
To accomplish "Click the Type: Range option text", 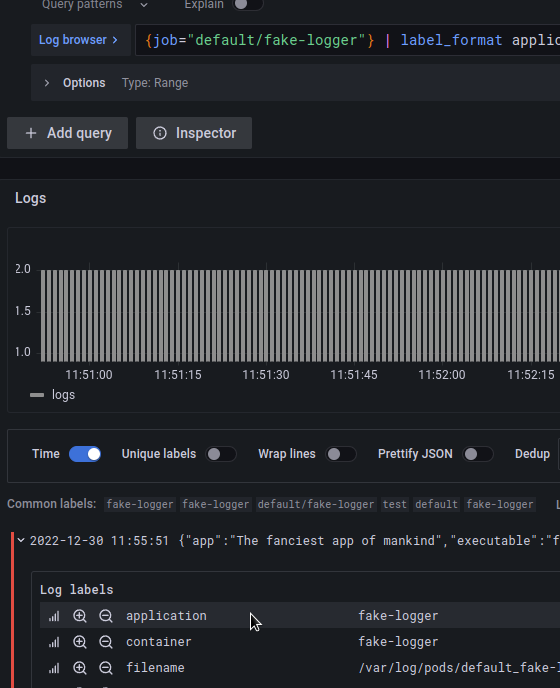I will coord(155,83).
